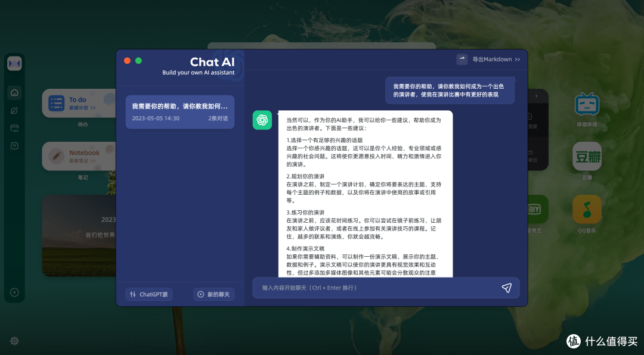
Task: Launch 豆瓣 from its desktop icon
Action: click(x=587, y=157)
